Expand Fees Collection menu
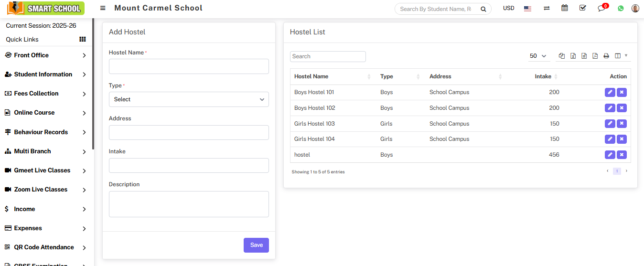Screen dimensions: 644x266 pyautogui.click(x=45, y=94)
